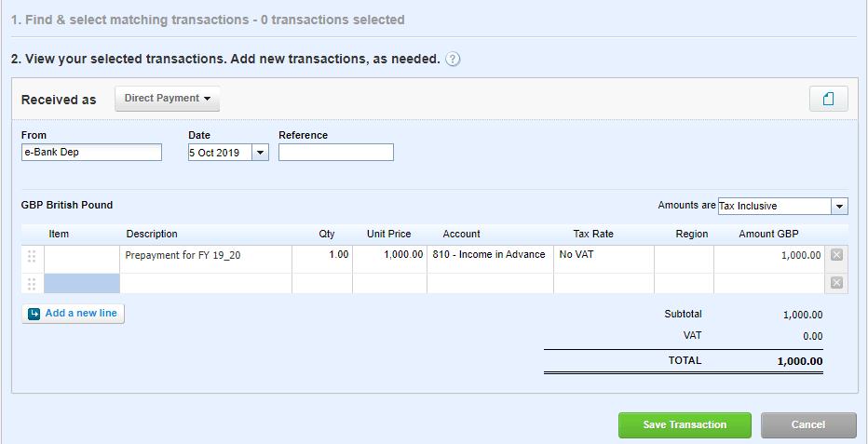868x444 pixels.
Task: Expand the Tax Inclusive amounts dropdown
Action: [x=839, y=206]
